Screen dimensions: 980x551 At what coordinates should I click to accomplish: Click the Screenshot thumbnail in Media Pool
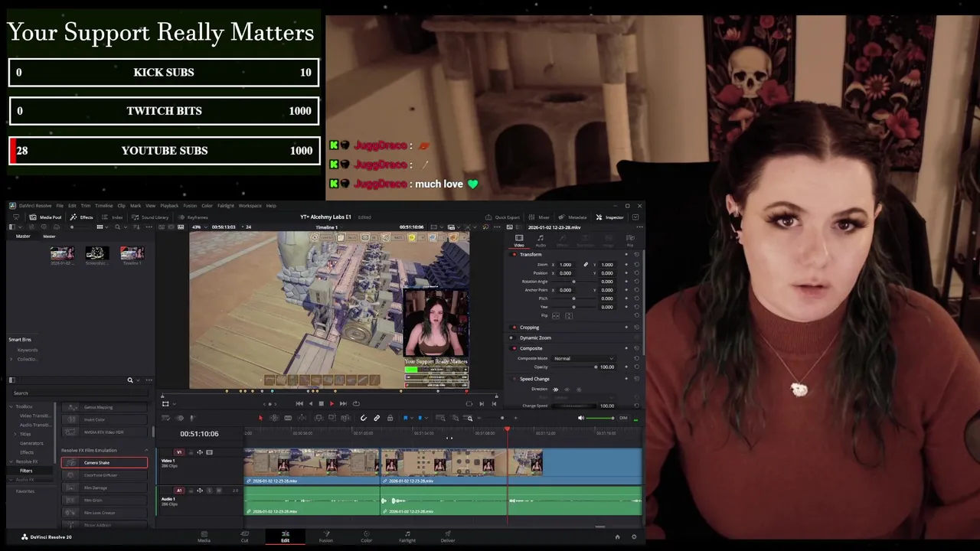pyautogui.click(x=96, y=255)
